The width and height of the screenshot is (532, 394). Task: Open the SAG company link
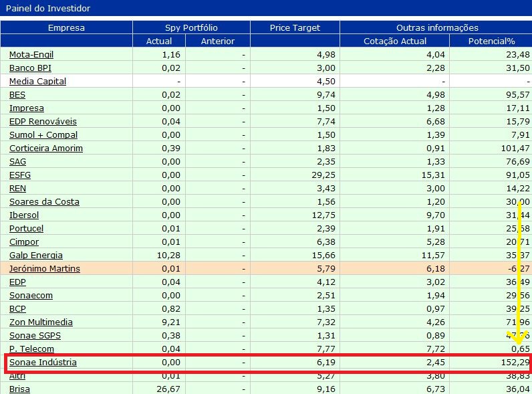click(17, 162)
